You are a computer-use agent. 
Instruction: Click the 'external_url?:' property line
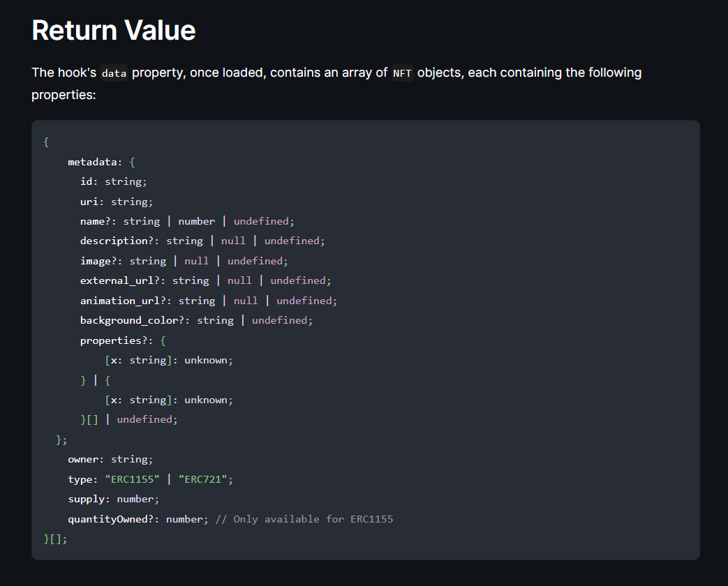click(x=206, y=280)
